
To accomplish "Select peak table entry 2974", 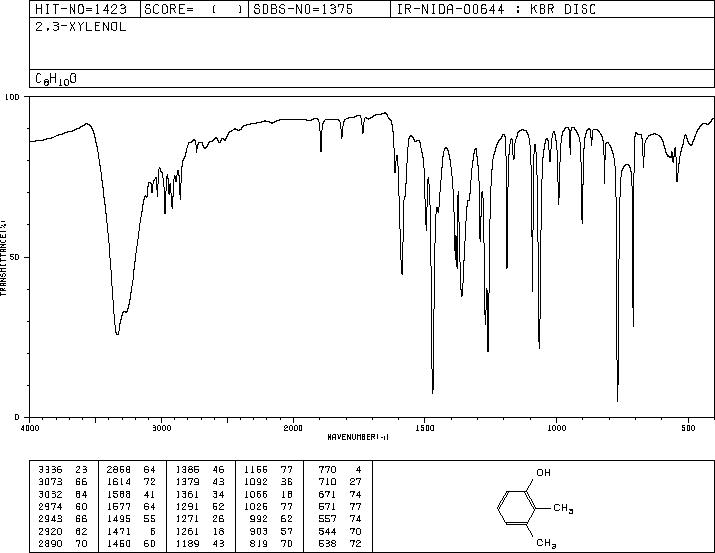I will tap(49, 506).
